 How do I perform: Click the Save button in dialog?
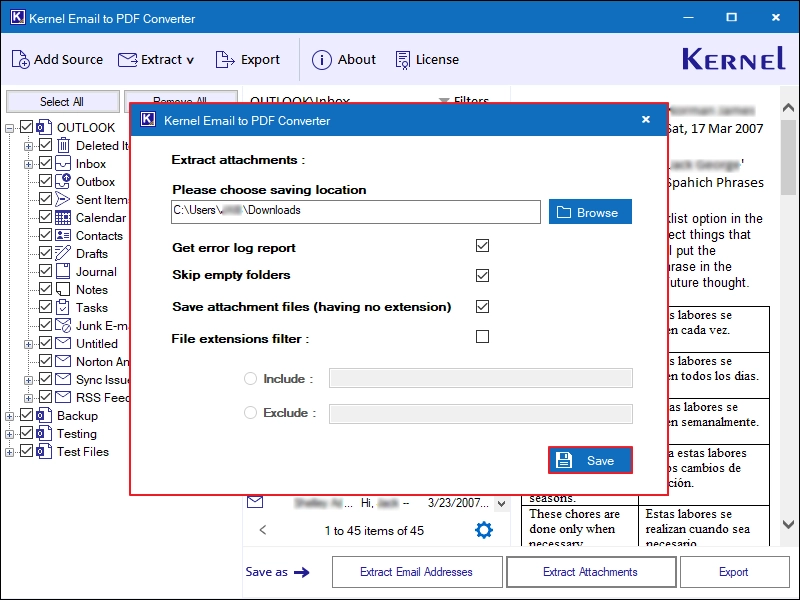[590, 460]
